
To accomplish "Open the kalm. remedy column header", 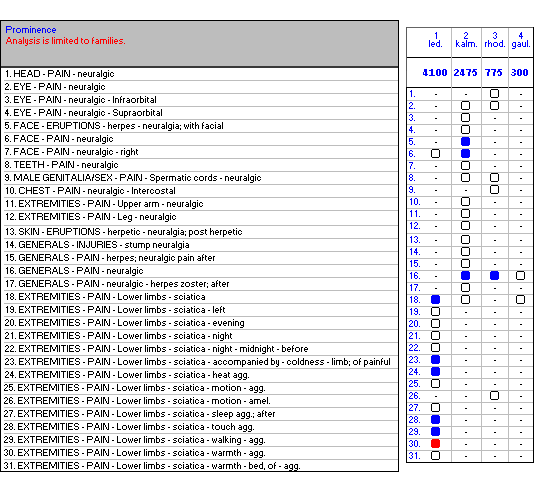I will click(466, 40).
